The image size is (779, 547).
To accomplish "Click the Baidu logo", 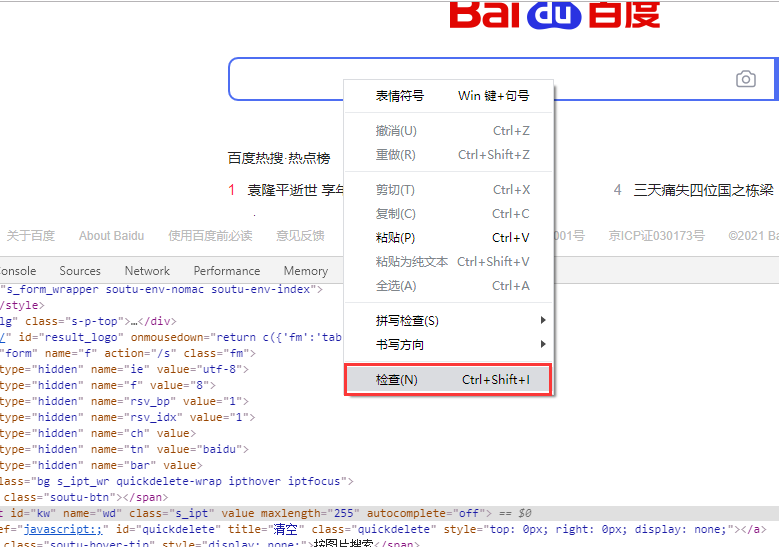I will tap(555, 14).
